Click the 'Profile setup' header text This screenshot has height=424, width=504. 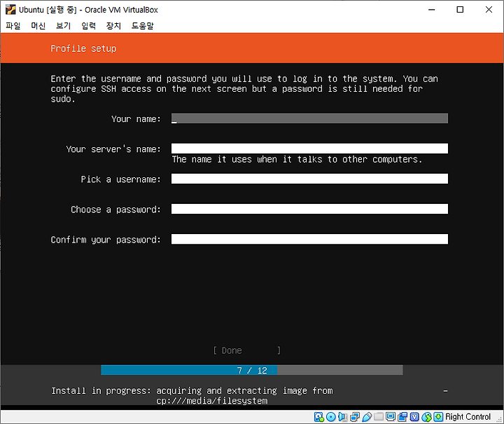click(83, 48)
